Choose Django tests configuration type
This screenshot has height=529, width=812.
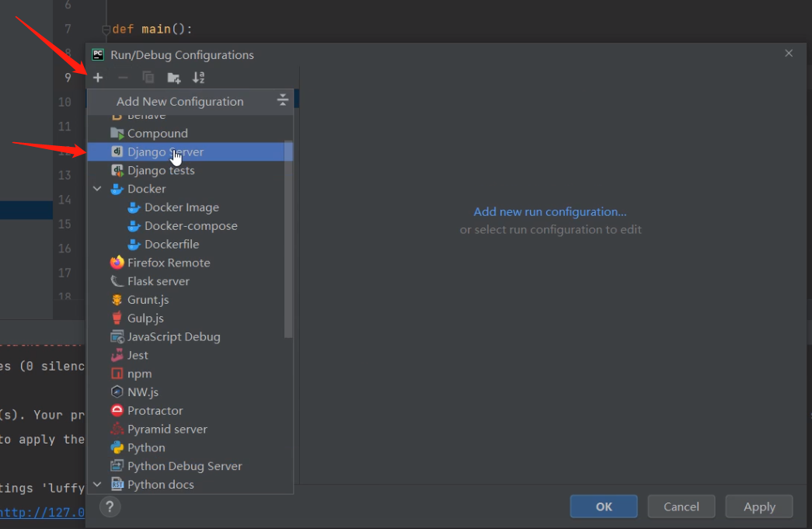[x=190, y=170]
